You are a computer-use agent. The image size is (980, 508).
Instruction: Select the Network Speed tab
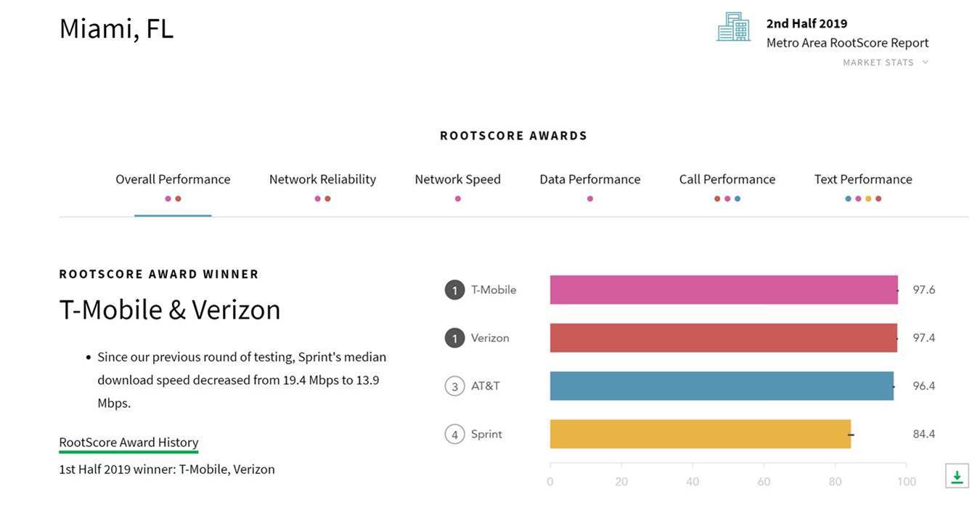click(457, 179)
